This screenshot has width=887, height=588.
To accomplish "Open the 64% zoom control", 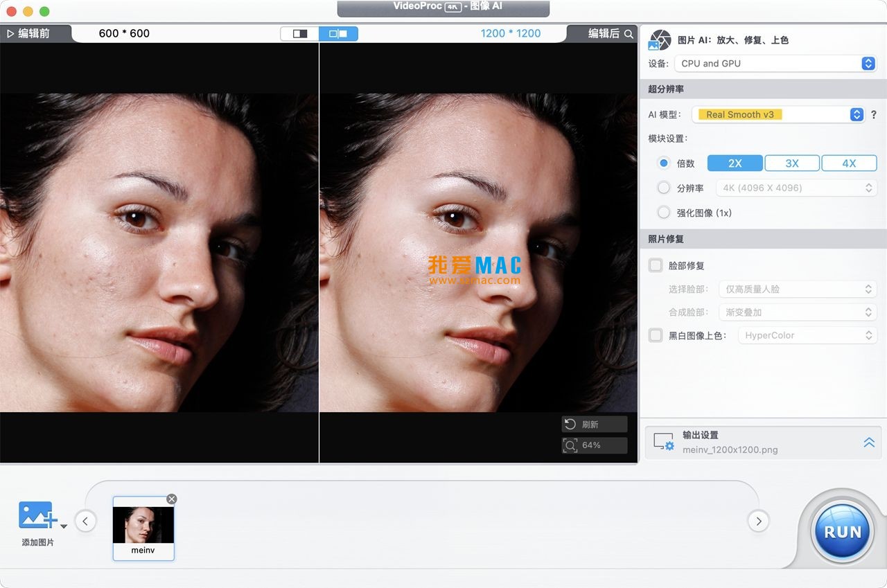I will 595,445.
